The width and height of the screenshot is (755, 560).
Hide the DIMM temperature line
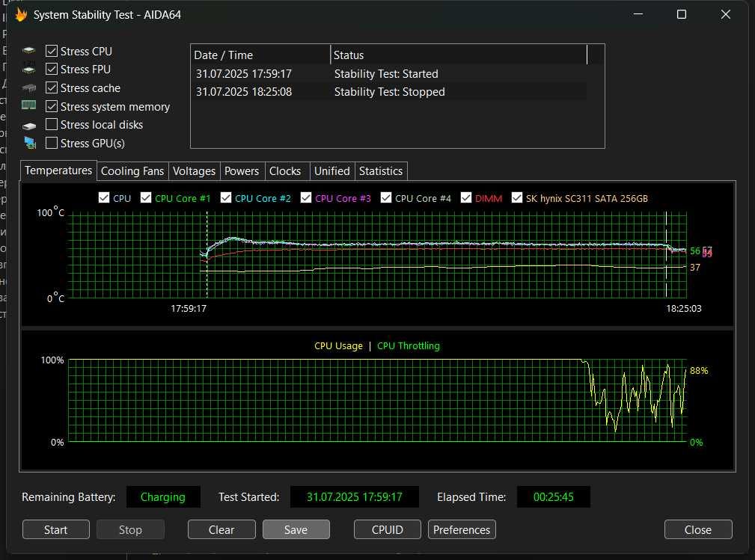point(465,197)
